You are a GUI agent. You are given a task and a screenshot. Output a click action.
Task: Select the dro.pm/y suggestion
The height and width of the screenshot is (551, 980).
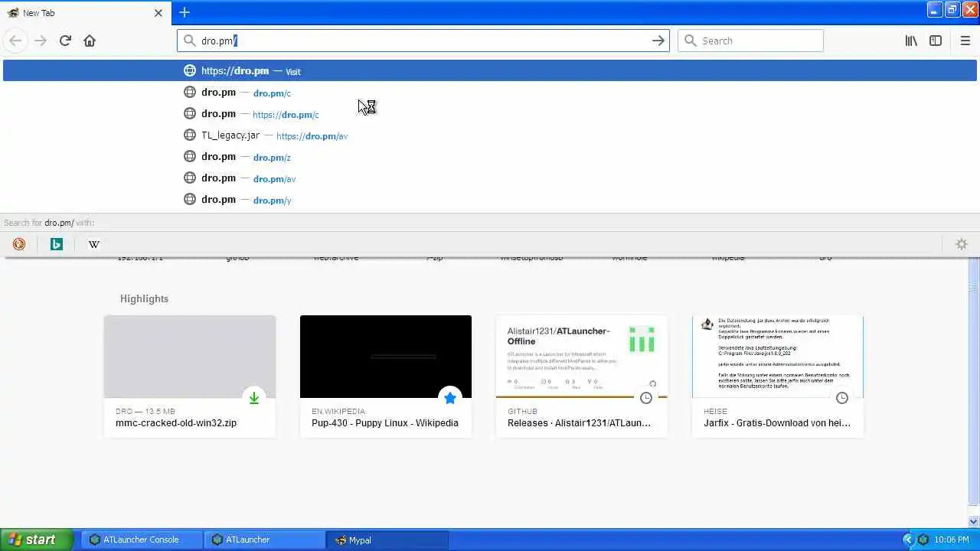point(490,200)
